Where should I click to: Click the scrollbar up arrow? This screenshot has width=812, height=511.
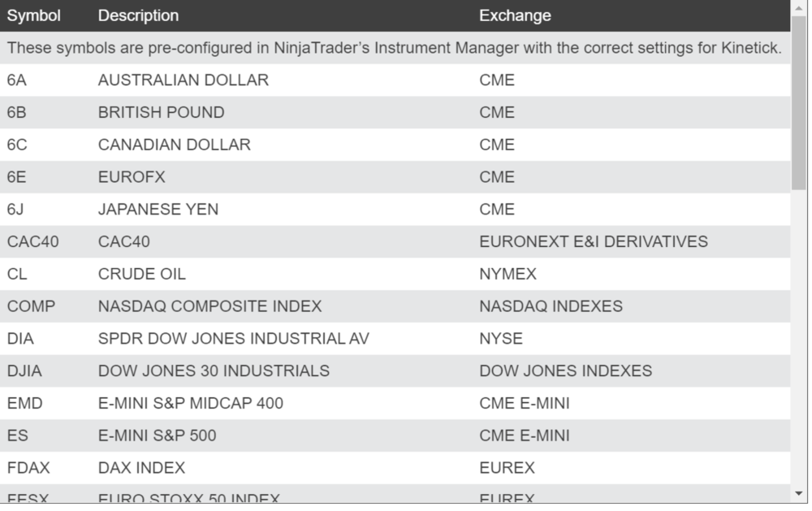tap(799, 6)
